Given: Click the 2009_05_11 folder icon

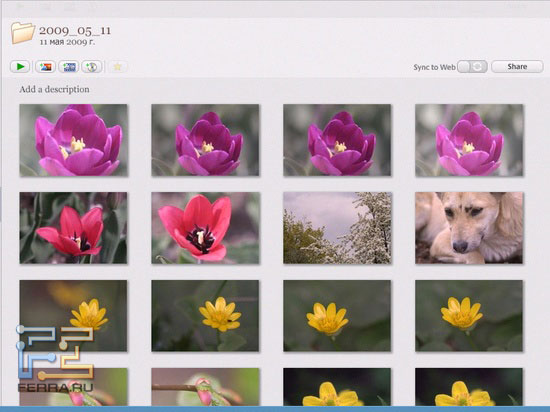Looking at the screenshot, I should [x=23, y=33].
